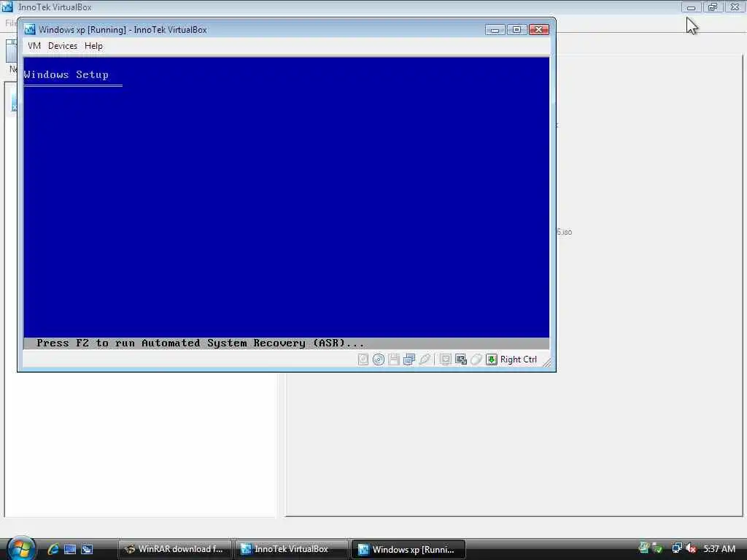The width and height of the screenshot is (747, 560).
Task: Click the first system tray icon
Action: 643,548
